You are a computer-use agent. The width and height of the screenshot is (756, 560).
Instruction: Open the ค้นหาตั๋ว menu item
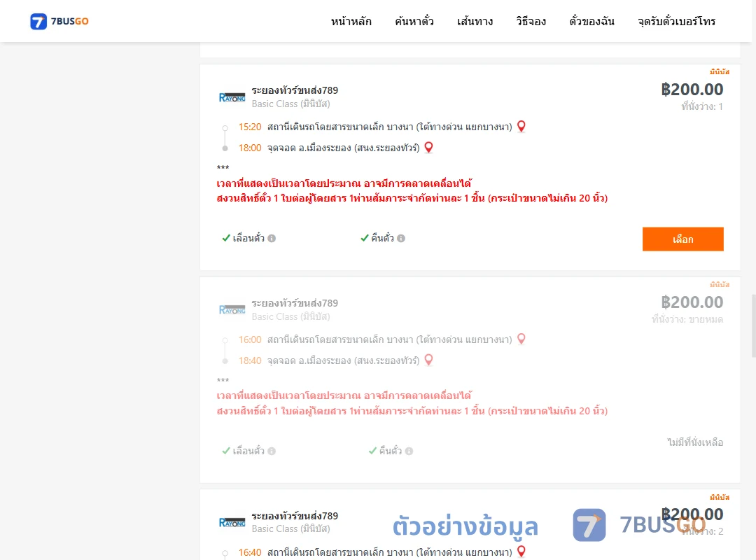[x=414, y=21]
